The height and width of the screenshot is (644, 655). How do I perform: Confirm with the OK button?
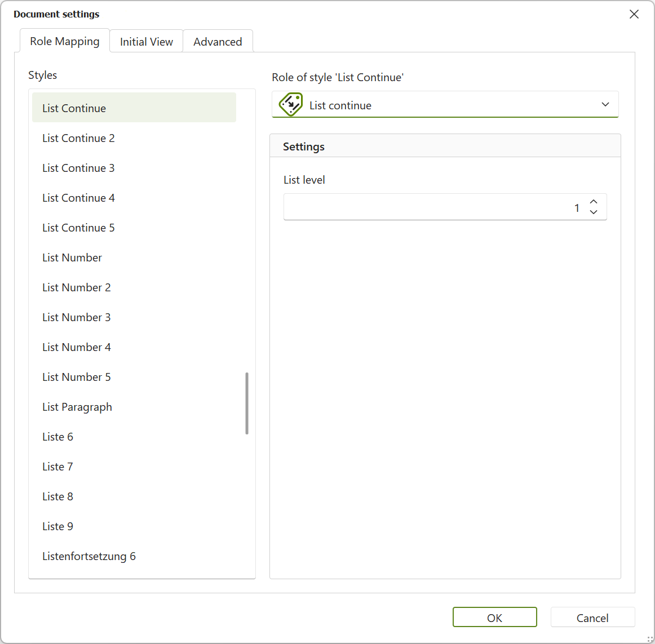pos(494,618)
